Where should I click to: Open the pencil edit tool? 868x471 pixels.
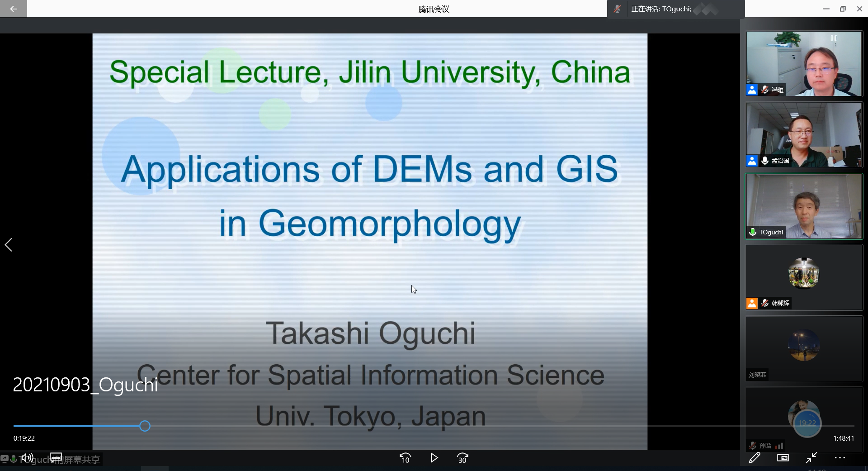754,458
